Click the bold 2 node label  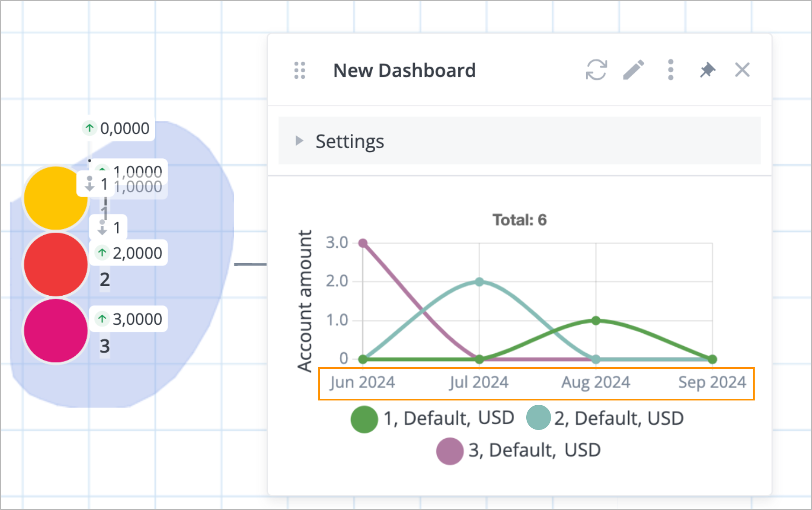(105, 280)
